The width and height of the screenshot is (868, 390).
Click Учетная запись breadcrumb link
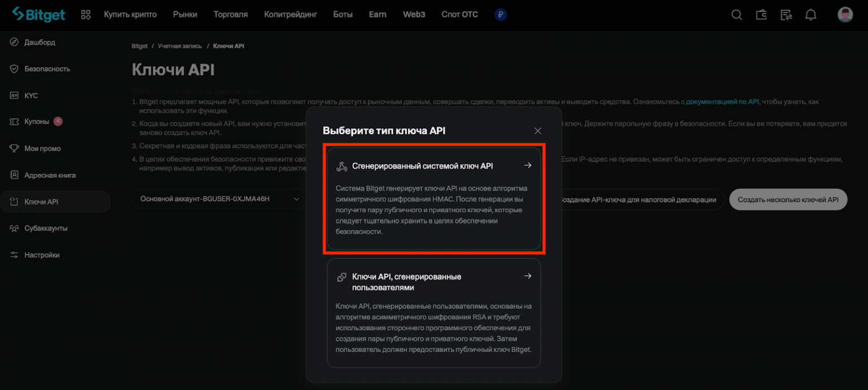180,46
